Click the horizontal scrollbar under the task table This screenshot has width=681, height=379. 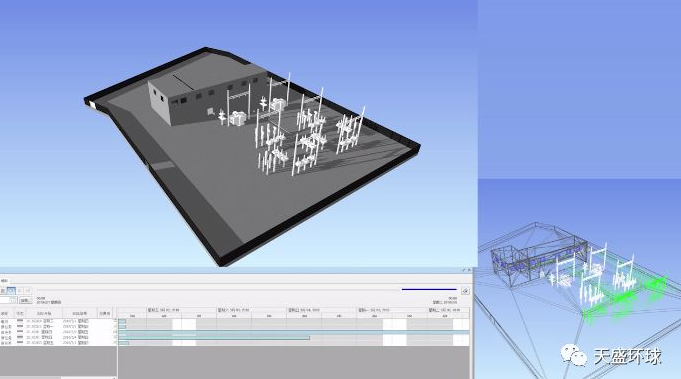tap(58, 377)
